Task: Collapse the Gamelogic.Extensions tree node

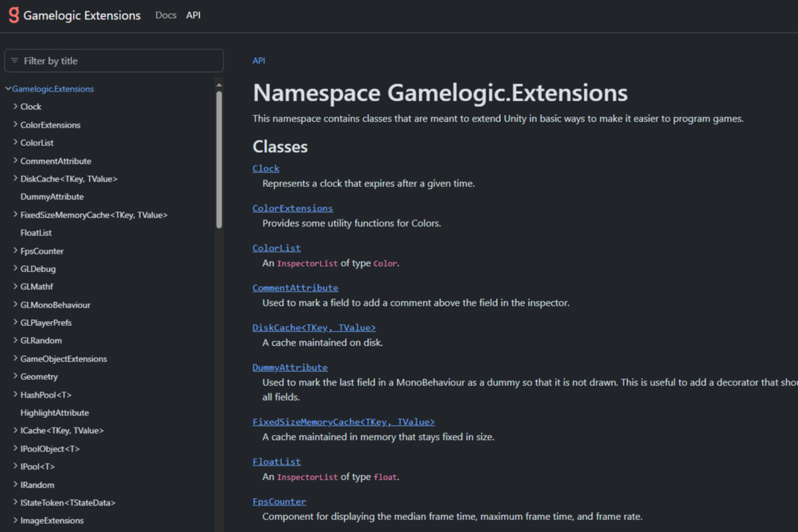Action: coord(8,88)
